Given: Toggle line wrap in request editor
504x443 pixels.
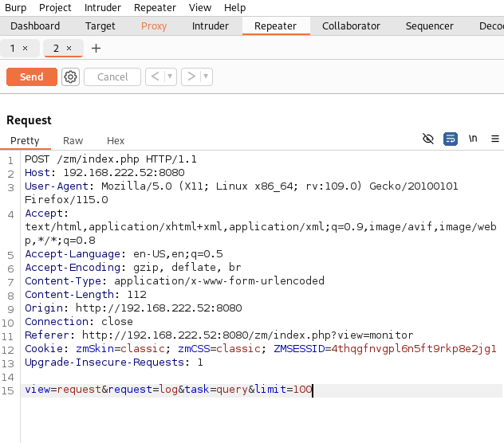Looking at the screenshot, I should [x=451, y=139].
